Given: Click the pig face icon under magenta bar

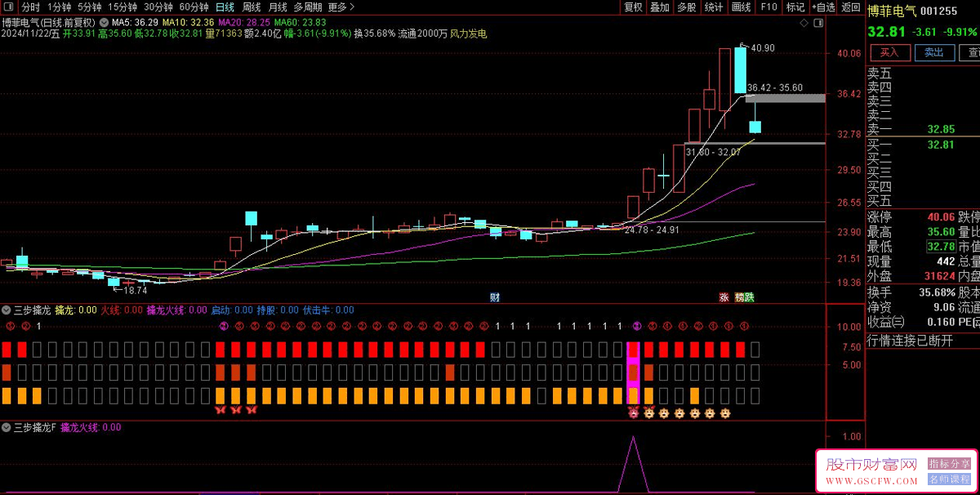Looking at the screenshot, I should [x=633, y=412].
